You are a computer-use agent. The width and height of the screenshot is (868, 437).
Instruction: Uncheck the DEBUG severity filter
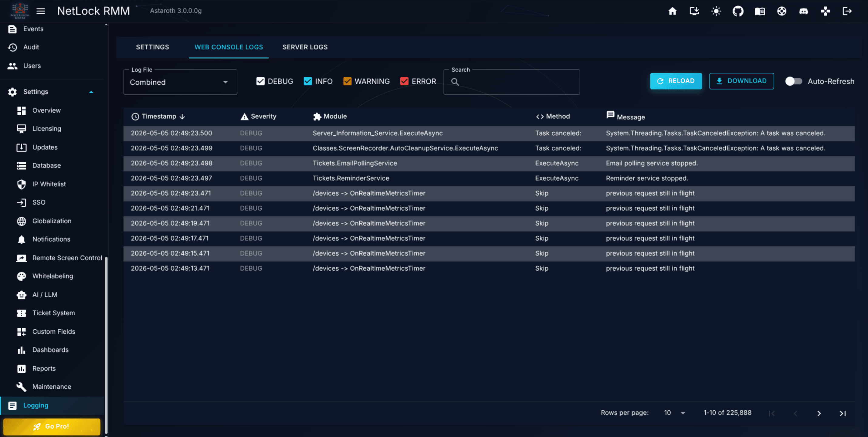point(260,81)
